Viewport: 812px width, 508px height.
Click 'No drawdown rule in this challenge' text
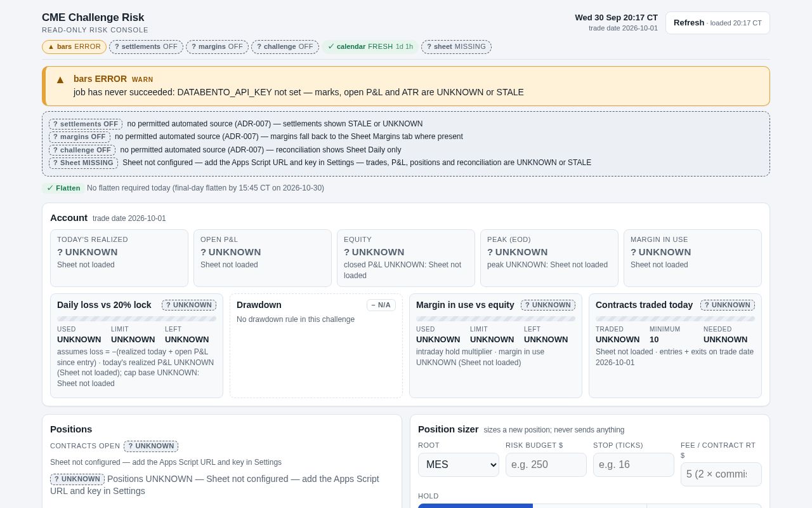point(296,319)
